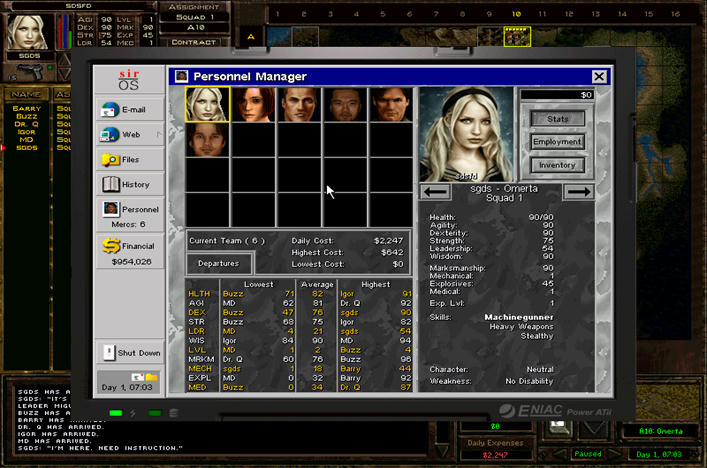This screenshot has width=707, height=468.
Task: Click the Personnel Manager title icon
Action: 181,76
